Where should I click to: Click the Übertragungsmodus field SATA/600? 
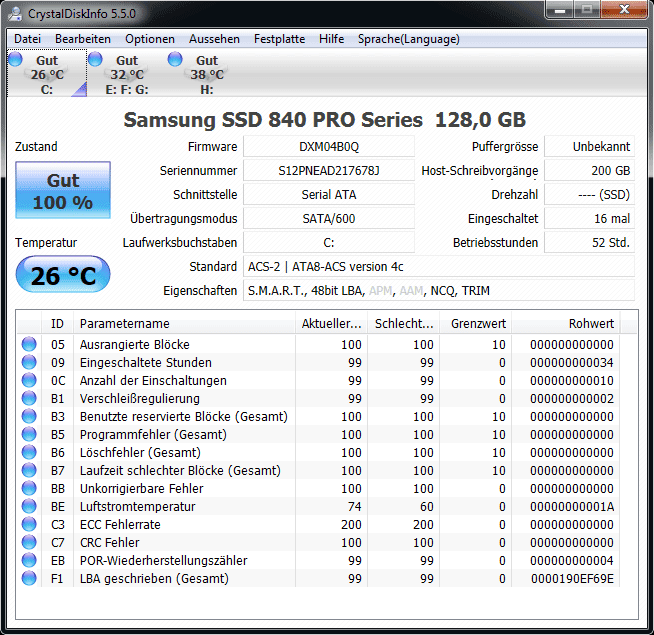click(329, 219)
